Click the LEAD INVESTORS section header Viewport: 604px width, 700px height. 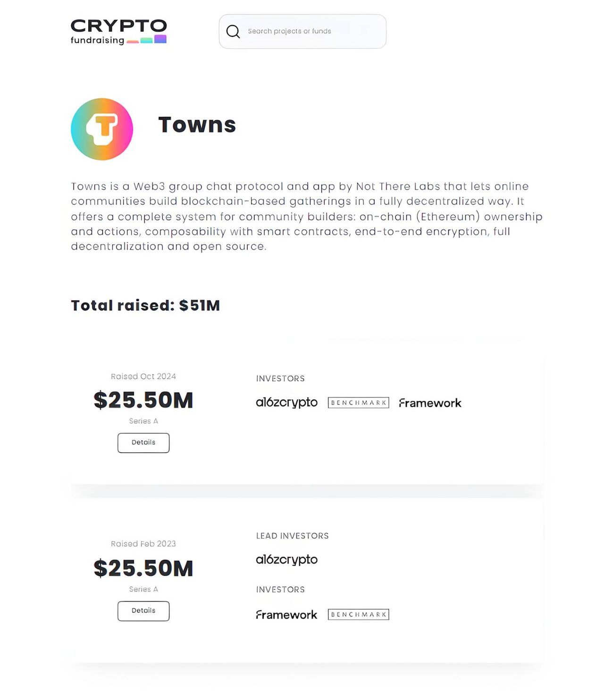click(x=293, y=536)
